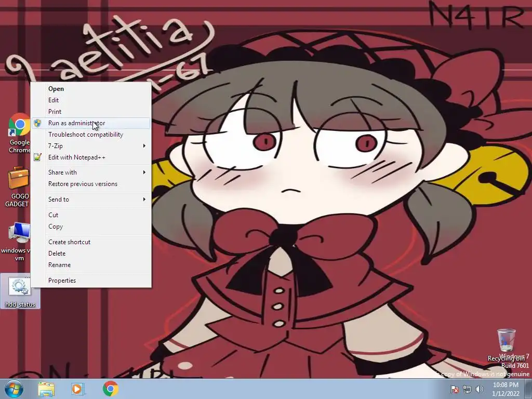Click the Notepad++ icon in context menu
Viewport: 532px width, 399px height.
(37, 157)
